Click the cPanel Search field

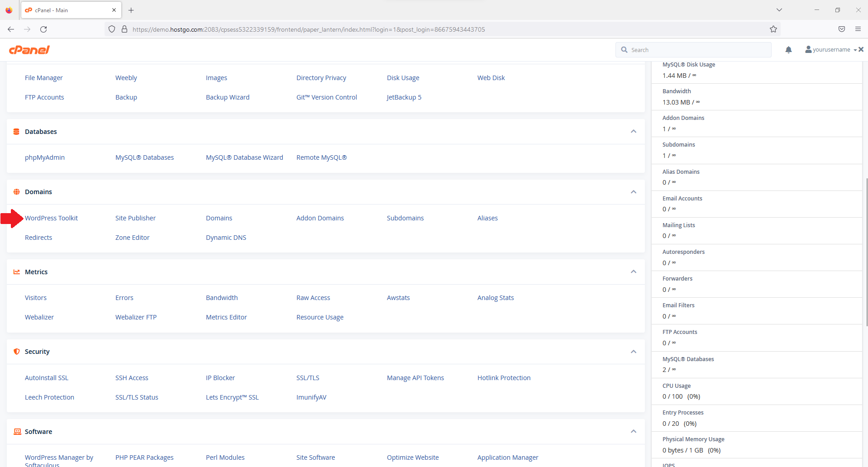coord(697,50)
